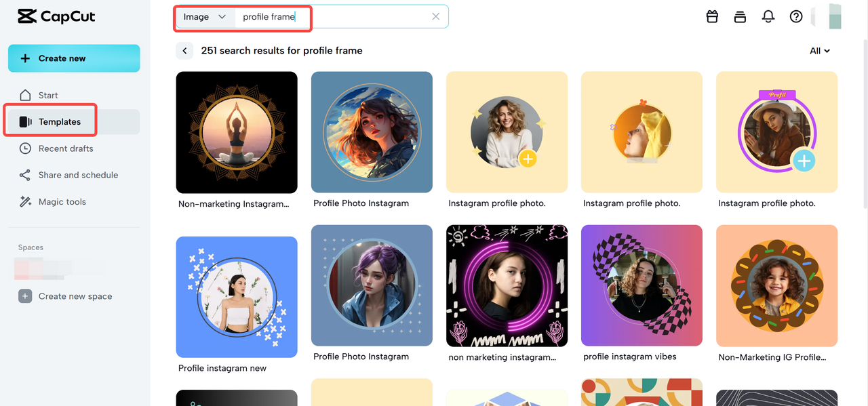
Task: Open the anime girl with clouds template thumbnail
Action: click(x=372, y=132)
